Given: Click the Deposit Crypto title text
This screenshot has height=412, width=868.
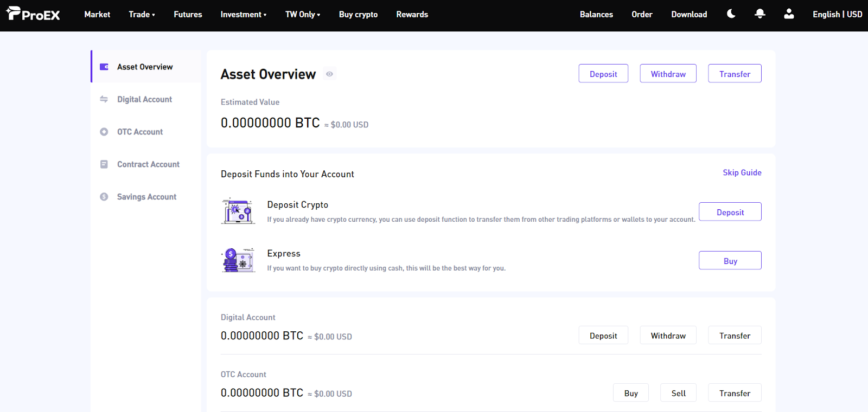Looking at the screenshot, I should [x=298, y=205].
